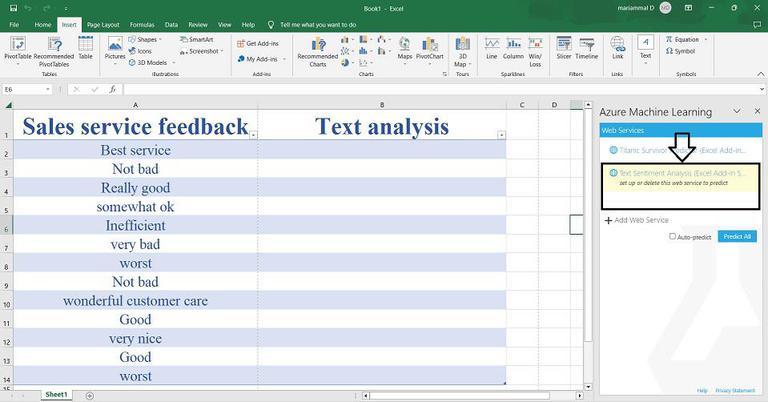Click the Undo arrow in title bar
This screenshot has width=768, height=402.
(28, 8)
